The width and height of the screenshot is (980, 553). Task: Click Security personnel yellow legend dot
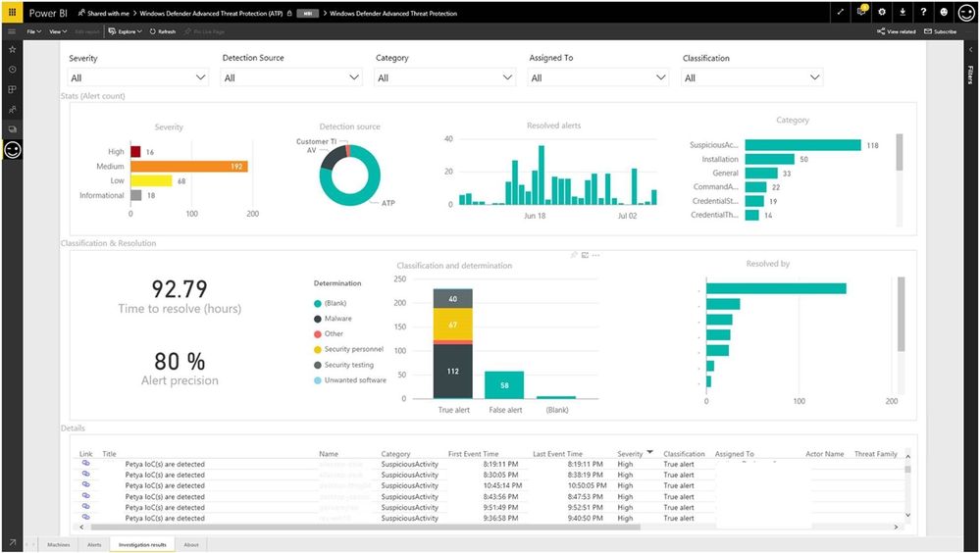[x=318, y=349]
